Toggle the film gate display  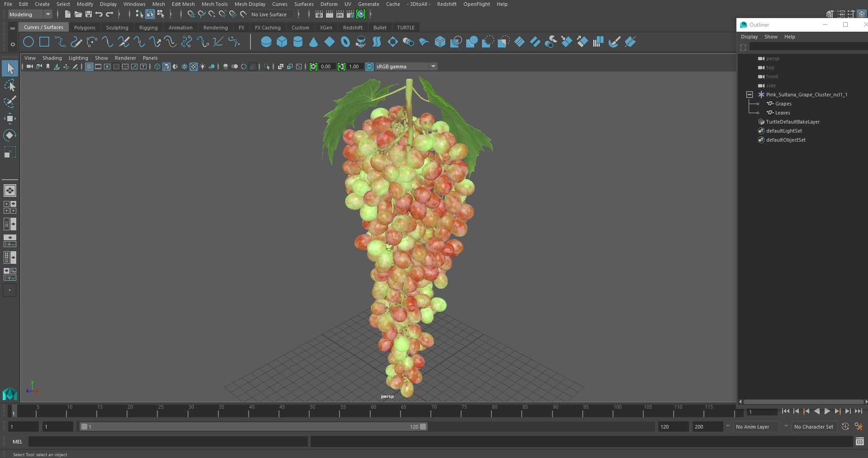98,67
